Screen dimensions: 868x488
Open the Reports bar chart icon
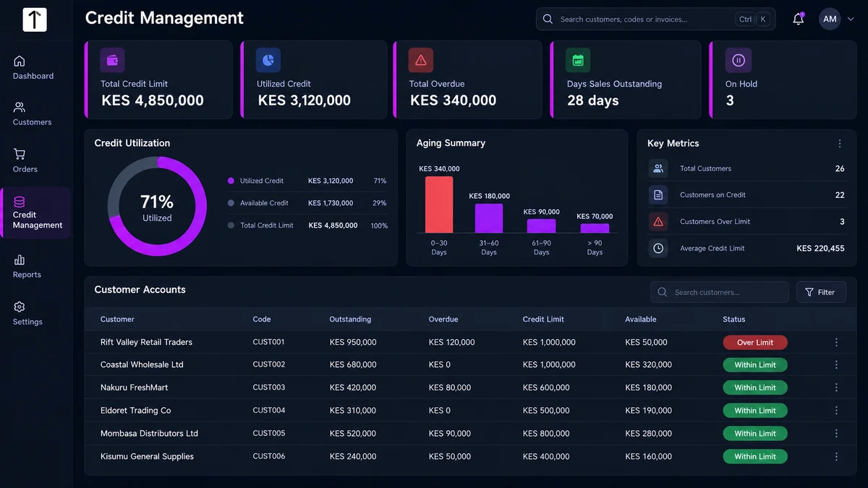click(x=20, y=260)
